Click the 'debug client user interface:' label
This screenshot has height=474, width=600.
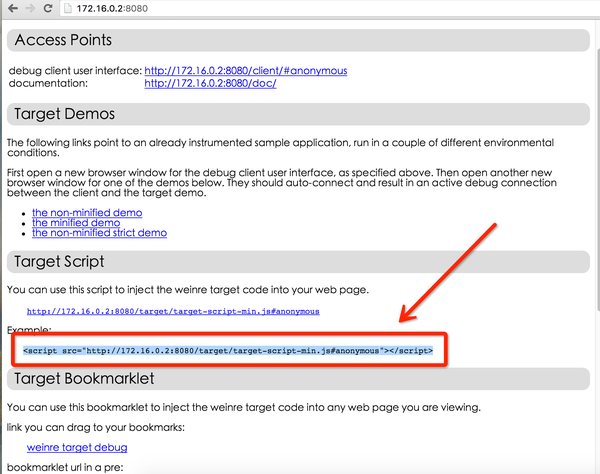(75, 71)
